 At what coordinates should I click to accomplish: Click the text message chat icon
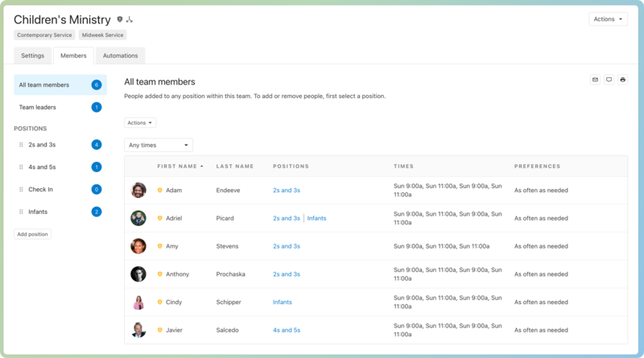tap(609, 80)
